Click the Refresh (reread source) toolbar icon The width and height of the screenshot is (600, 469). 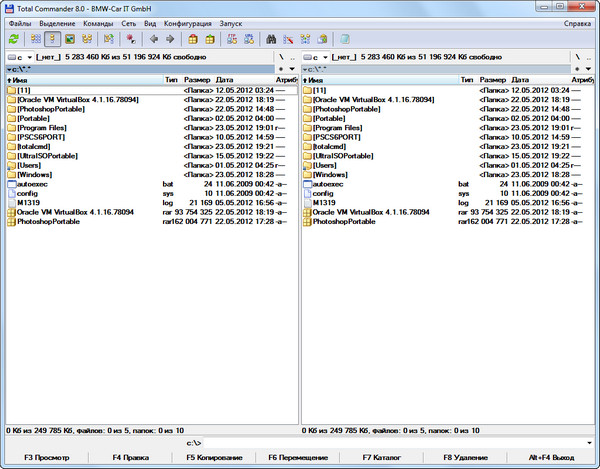(13, 39)
